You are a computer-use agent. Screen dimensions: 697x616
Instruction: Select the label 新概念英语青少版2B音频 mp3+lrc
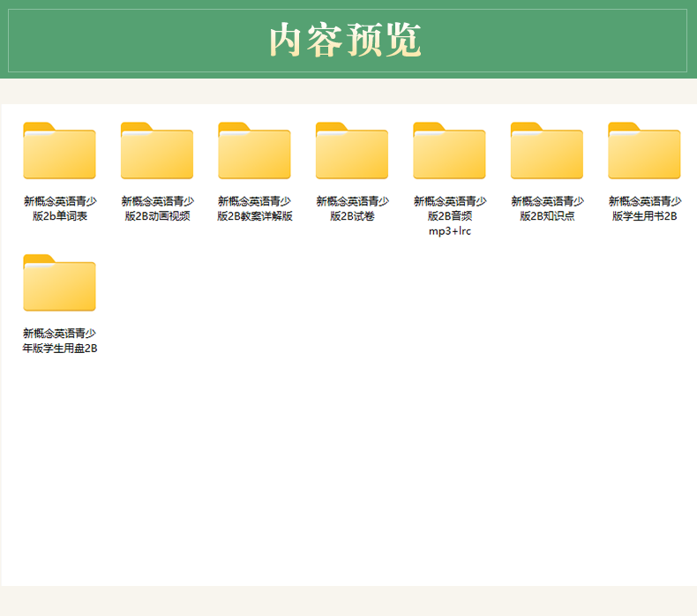point(450,216)
